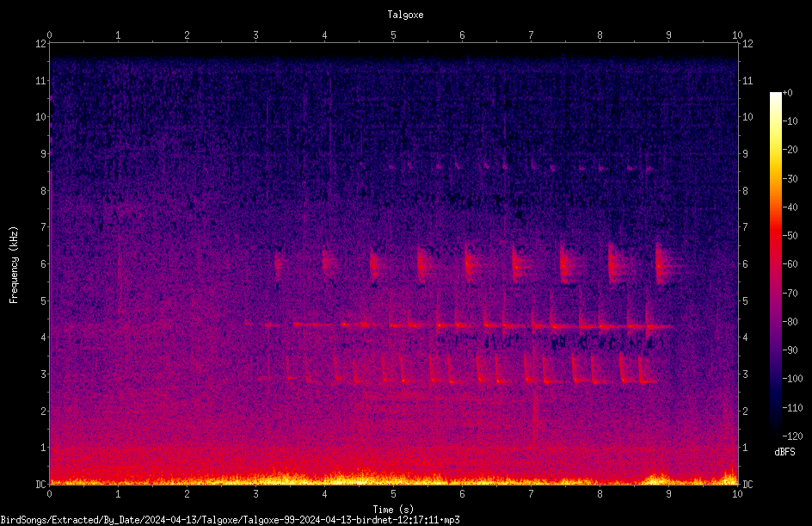Viewport: 812px width, 526px height.
Task: Click the faint 8.6 kHz harmonic near 6 seconds
Action: [458, 166]
